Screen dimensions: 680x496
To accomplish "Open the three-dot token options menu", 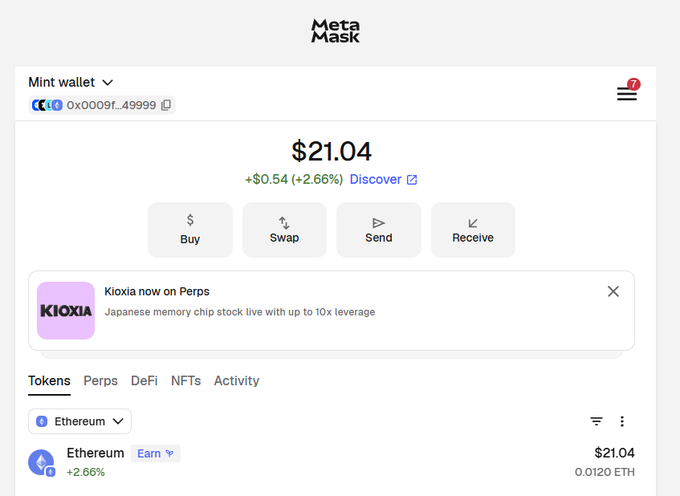I will [622, 421].
